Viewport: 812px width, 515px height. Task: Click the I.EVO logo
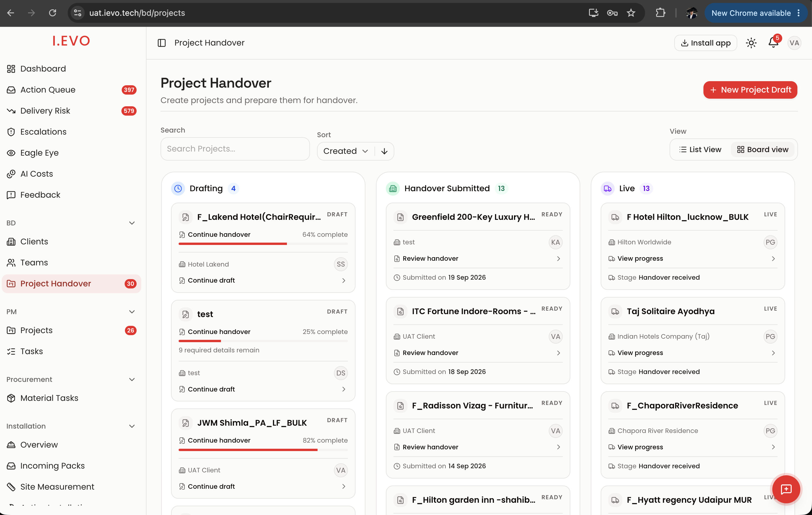point(71,41)
